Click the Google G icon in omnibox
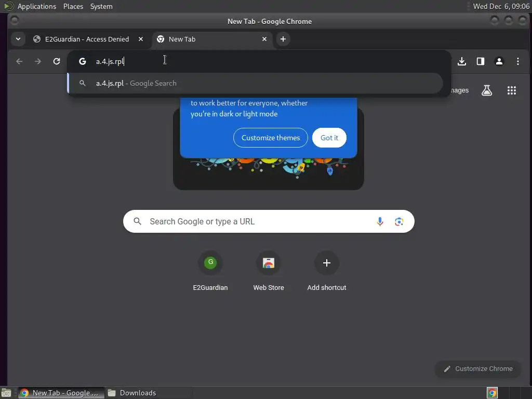This screenshot has width=532, height=399. click(x=83, y=61)
